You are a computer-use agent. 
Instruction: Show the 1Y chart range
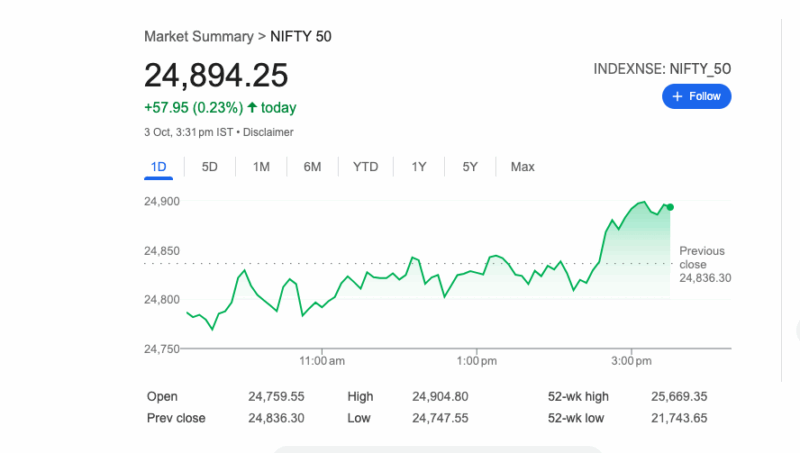coord(419,166)
